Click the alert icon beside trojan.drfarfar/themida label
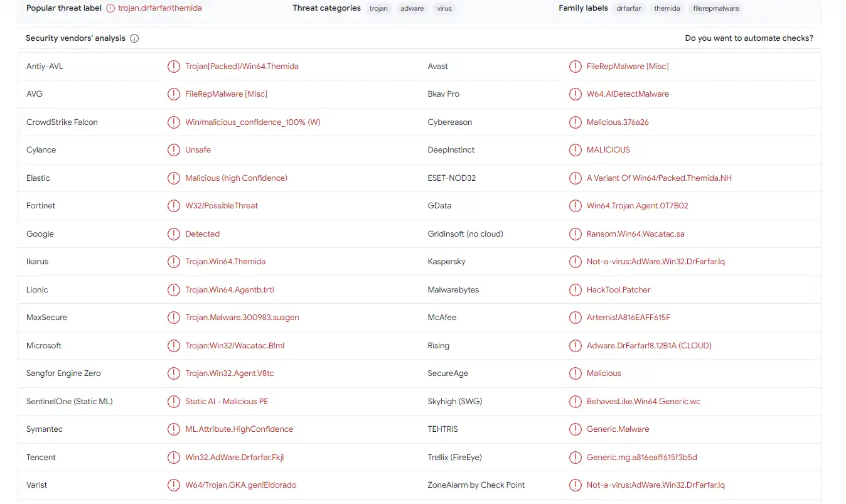Viewport: 846px width, 504px height. (110, 8)
